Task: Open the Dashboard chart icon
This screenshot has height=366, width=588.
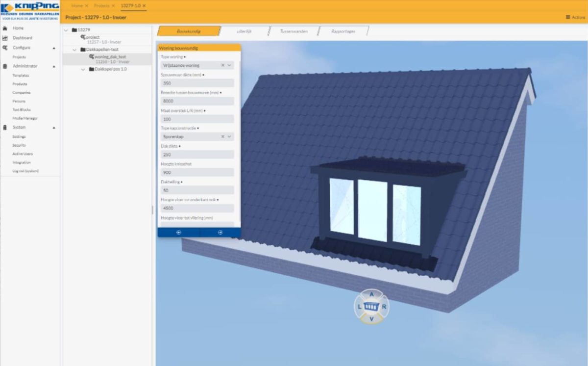Action: tap(5, 38)
